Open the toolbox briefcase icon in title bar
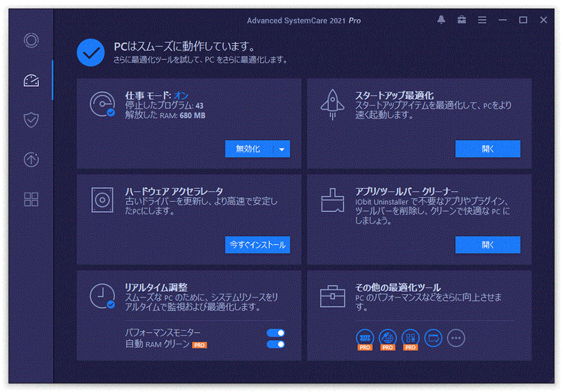The image size is (563, 392). click(462, 20)
